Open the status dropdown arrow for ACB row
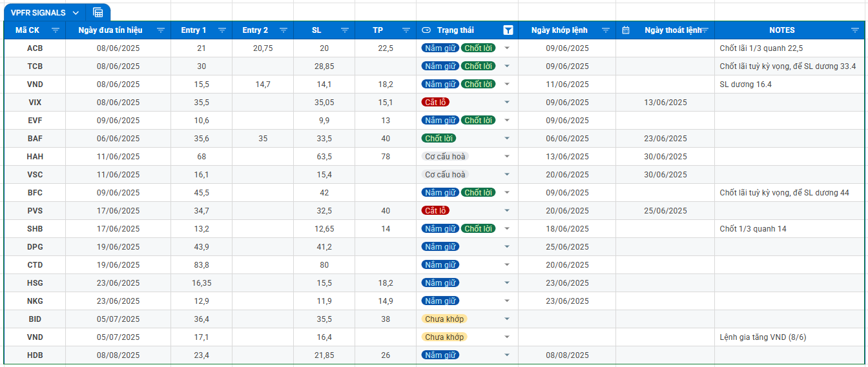Viewport: 868px width, 367px height. [x=507, y=48]
